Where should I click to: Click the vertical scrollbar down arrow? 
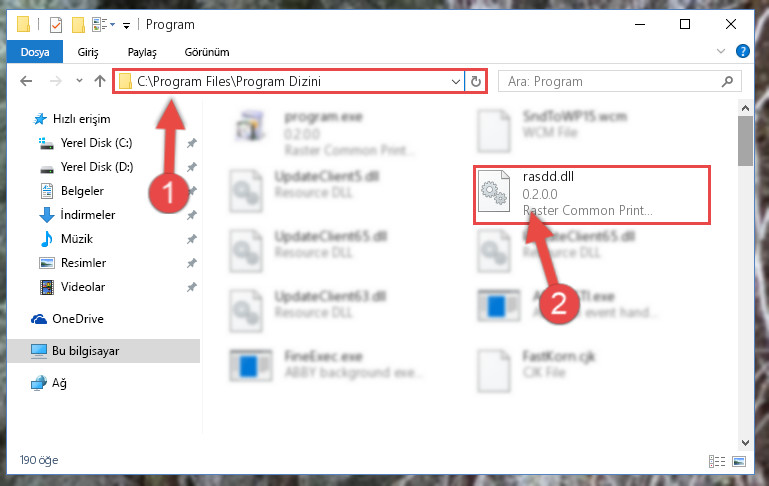[745, 442]
